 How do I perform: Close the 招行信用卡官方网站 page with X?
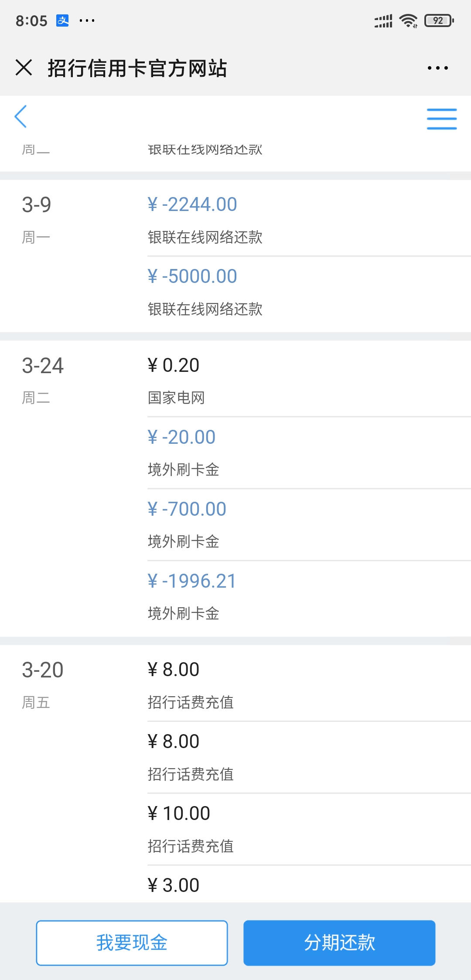point(24,68)
